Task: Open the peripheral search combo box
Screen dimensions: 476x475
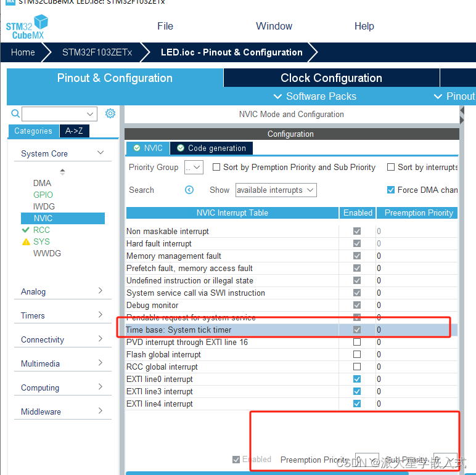Action: (x=59, y=114)
